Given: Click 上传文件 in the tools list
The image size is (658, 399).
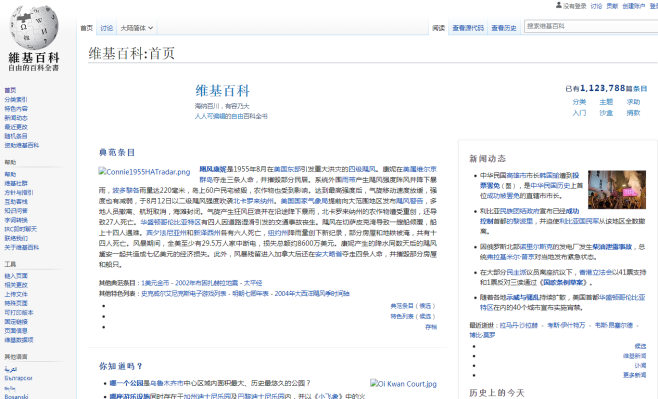Looking at the screenshot, I should pos(16,294).
